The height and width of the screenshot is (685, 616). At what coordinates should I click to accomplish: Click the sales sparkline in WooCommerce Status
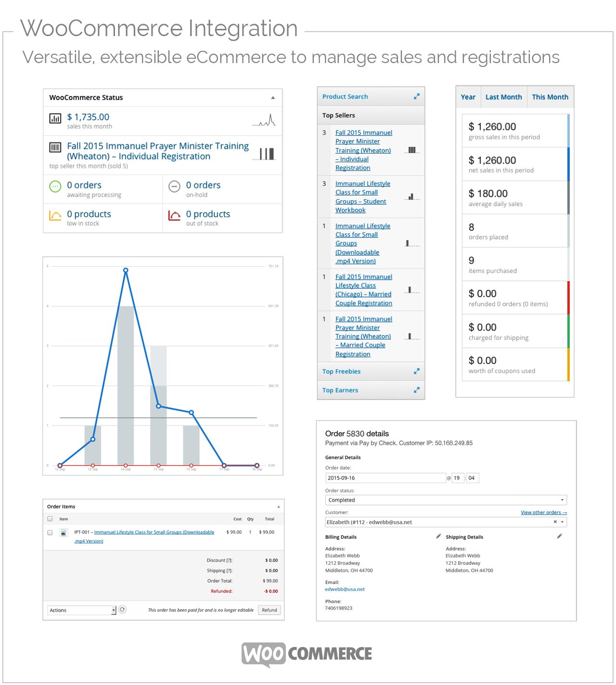tap(264, 120)
